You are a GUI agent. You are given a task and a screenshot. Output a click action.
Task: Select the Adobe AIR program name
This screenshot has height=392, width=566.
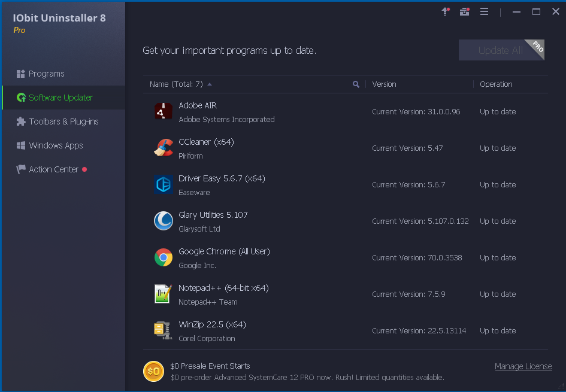click(198, 105)
